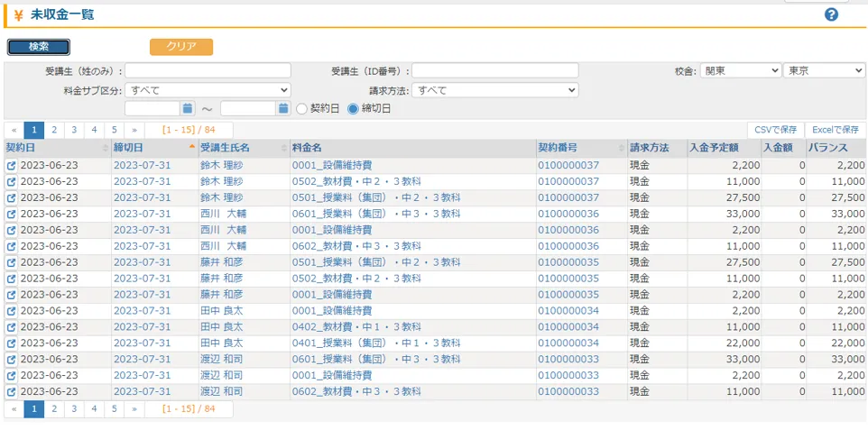Image resolution: width=868 pixels, height=430 pixels.
Task: Select the 契約日 radio button
Action: click(301, 109)
